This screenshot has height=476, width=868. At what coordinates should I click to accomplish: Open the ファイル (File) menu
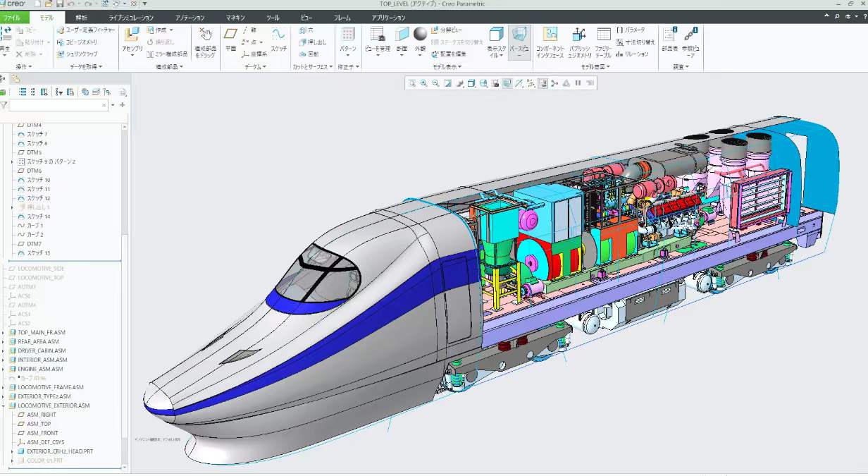click(12, 17)
